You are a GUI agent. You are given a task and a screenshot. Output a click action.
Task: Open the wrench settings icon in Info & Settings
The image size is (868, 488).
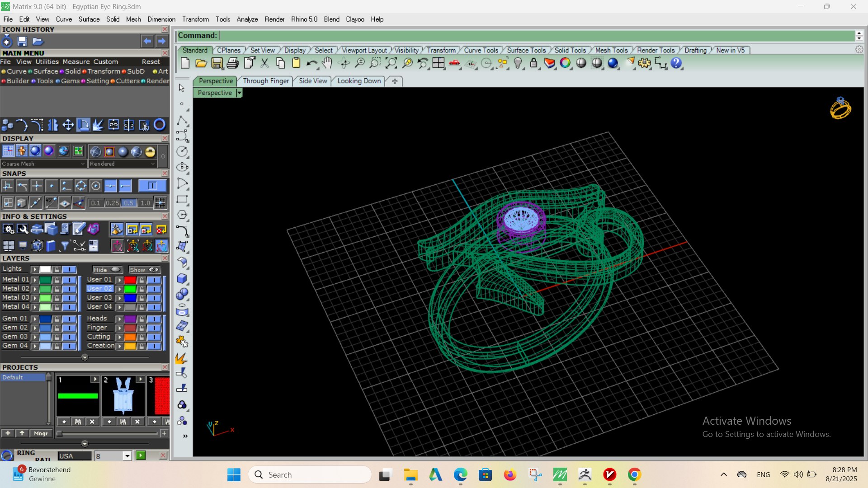click(x=23, y=230)
